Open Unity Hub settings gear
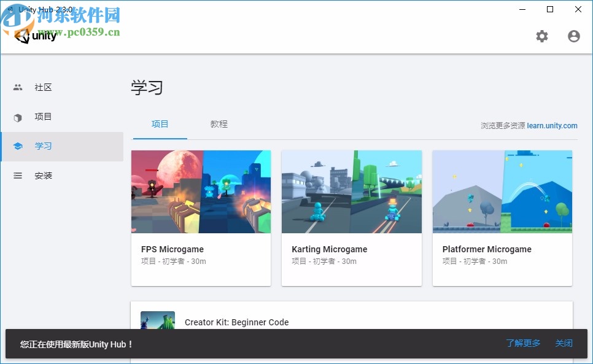 pos(542,36)
